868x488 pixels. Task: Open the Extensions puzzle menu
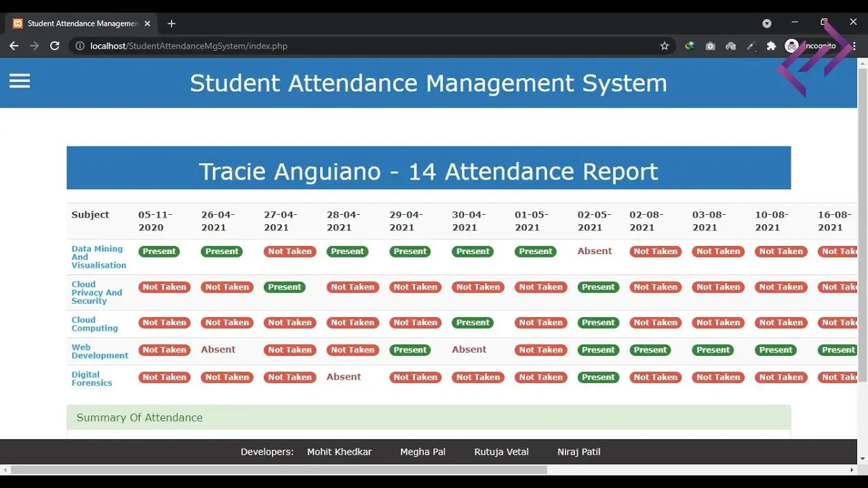[771, 46]
